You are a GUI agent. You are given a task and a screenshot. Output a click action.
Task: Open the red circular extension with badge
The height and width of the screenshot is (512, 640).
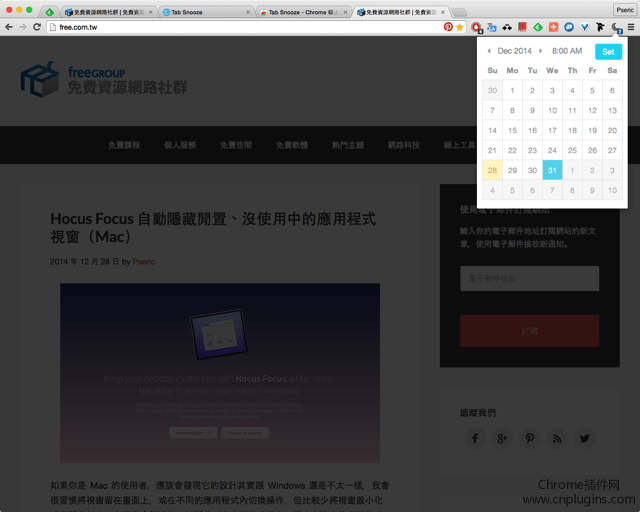pos(476,27)
